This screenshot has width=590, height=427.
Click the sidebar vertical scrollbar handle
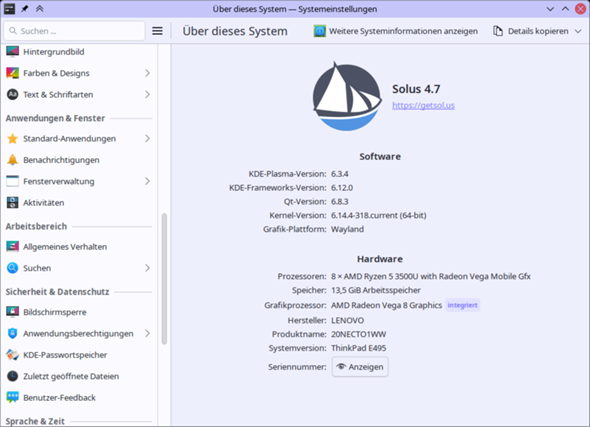point(164,279)
